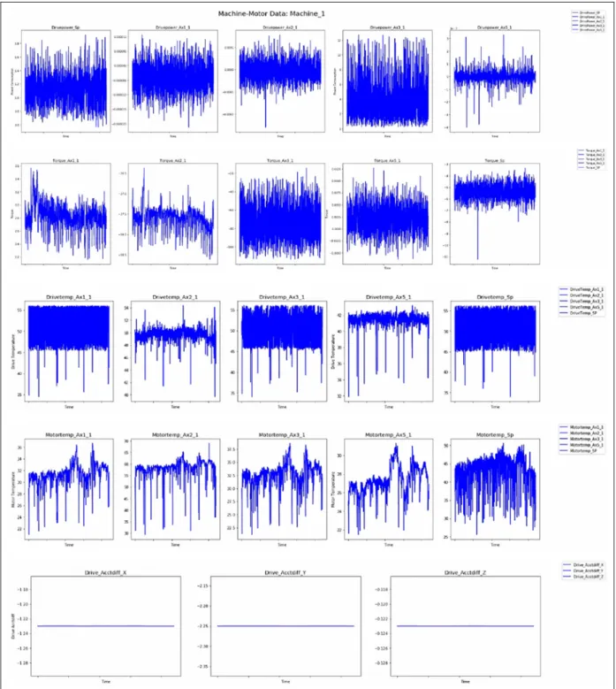
Task: Click the Drivepower_Ax3_1 chart
Action: pyautogui.click(x=387, y=80)
